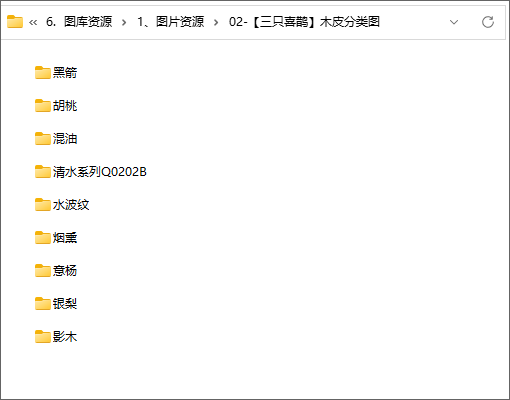Click the folder icon of 黑箭
The width and height of the screenshot is (510, 400).
(x=43, y=72)
